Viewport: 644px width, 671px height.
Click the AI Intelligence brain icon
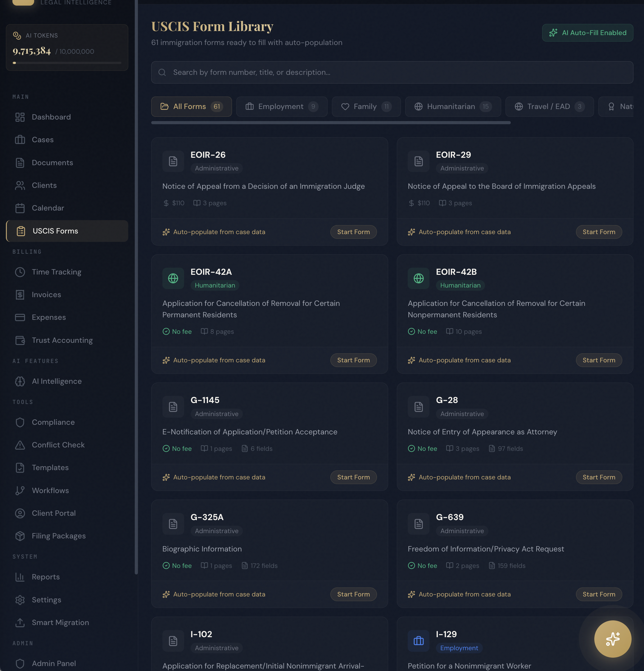[20, 381]
